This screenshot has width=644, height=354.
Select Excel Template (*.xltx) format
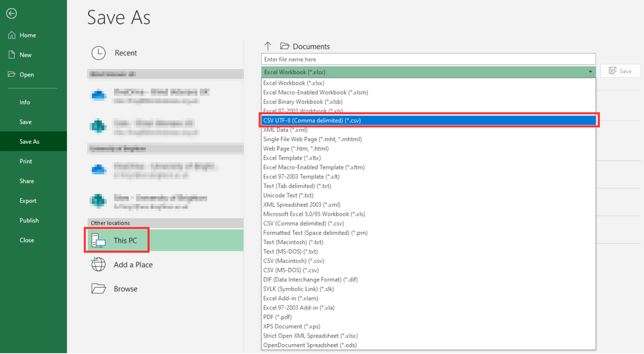[x=428, y=158]
